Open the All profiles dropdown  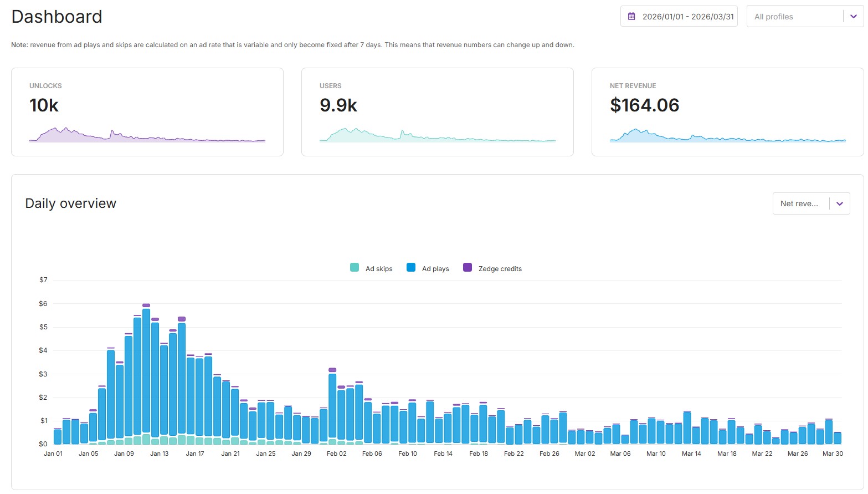coord(803,16)
